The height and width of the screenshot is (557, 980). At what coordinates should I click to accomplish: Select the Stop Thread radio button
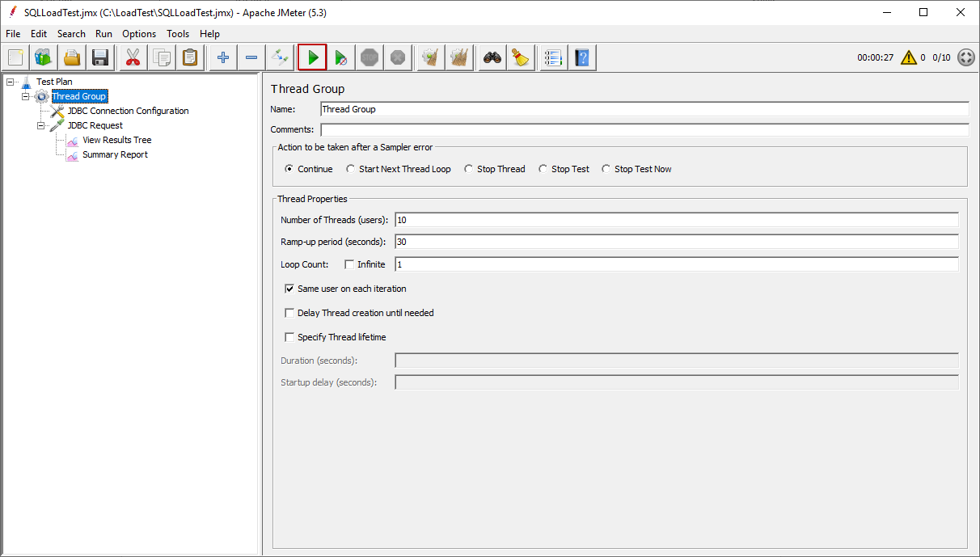click(x=469, y=169)
